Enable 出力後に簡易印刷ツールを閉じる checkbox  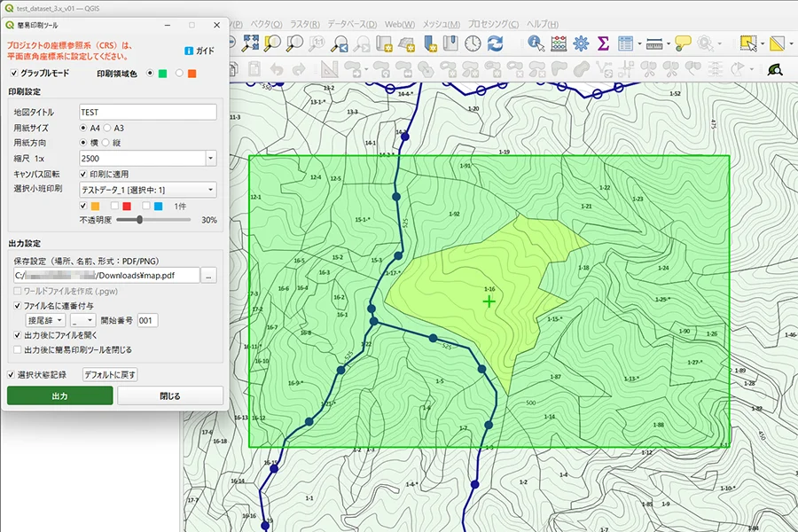[18, 349]
